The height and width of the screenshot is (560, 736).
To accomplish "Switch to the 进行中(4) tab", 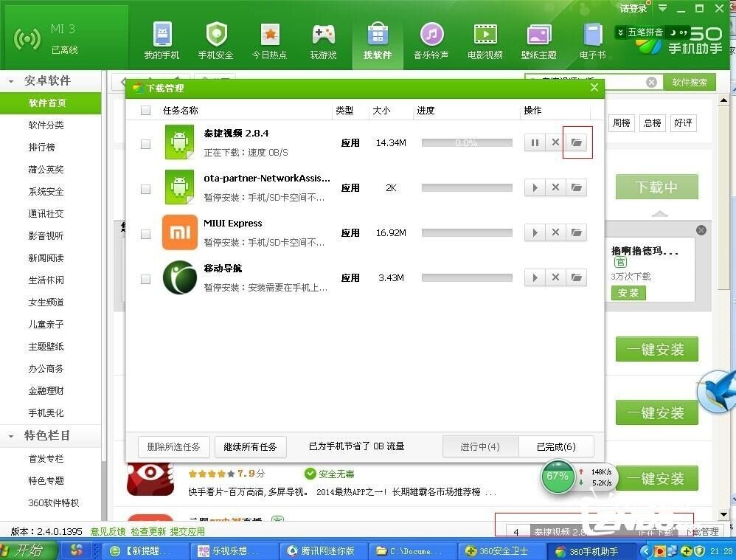I will 480,446.
